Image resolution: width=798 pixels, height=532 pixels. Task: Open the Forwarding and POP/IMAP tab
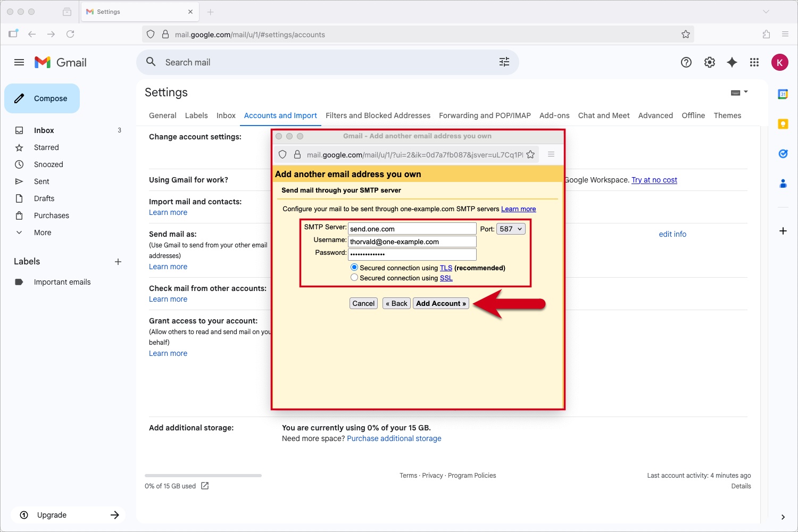[485, 115]
